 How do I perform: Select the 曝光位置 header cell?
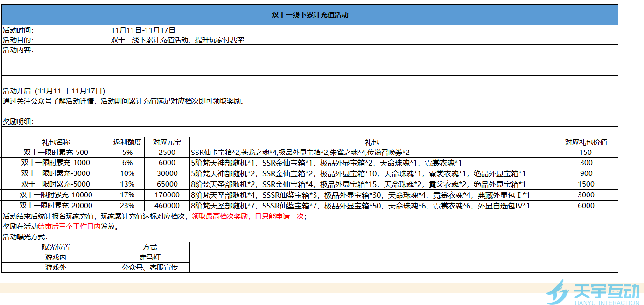56,247
